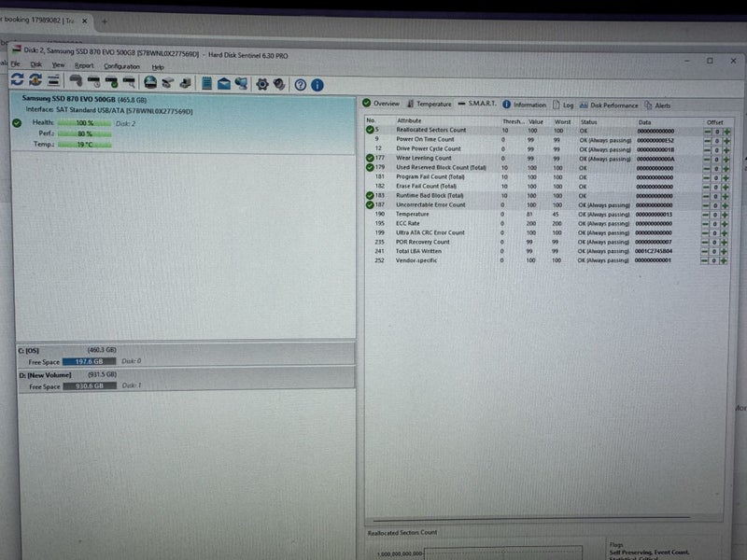Decrease offset for Vendor-specific row
Image resolution: width=747 pixels, height=560 pixels.
tap(705, 260)
